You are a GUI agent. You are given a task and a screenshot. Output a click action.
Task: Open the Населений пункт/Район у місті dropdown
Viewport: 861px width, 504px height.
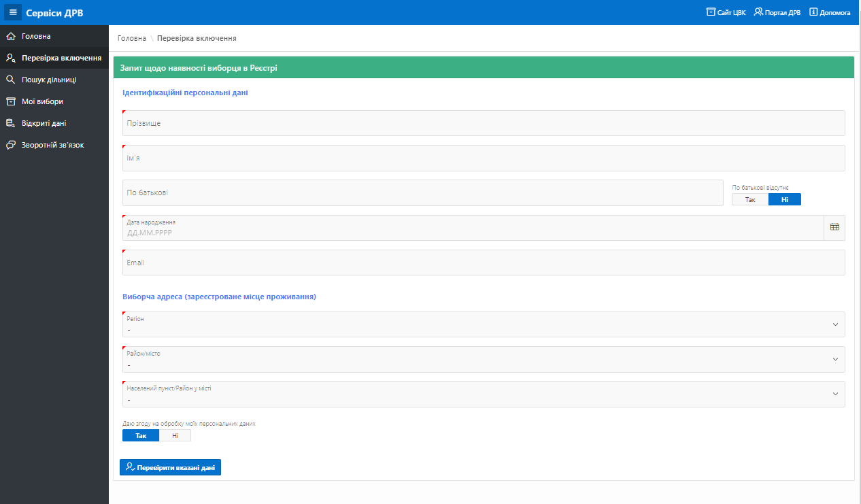(x=484, y=394)
